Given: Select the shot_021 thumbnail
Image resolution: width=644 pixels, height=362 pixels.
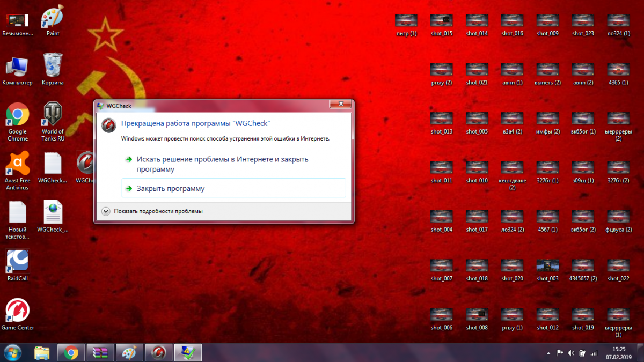Looking at the screenshot, I should (x=477, y=75).
